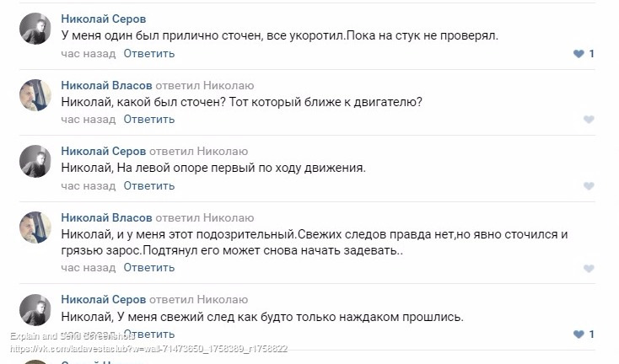Click avatar beside 'На левой опоре' comment

tap(35, 161)
